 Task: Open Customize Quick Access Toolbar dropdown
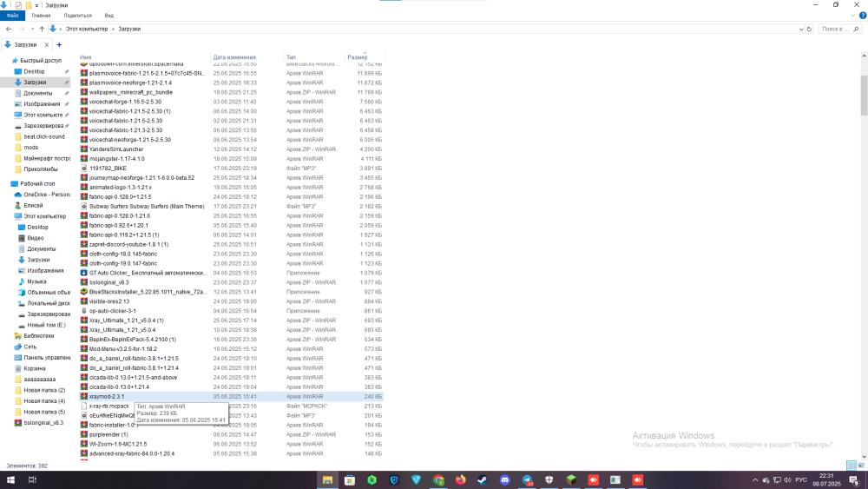37,5
